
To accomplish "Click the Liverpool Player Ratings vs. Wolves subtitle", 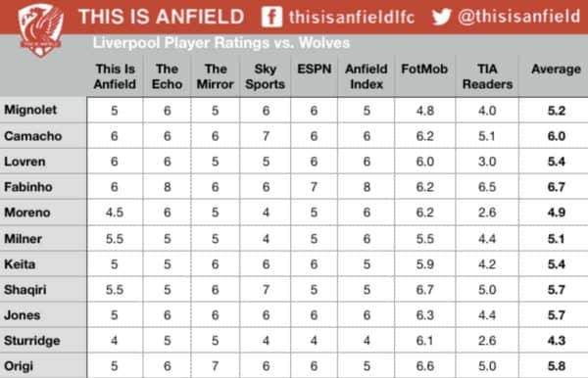I will click(221, 43).
